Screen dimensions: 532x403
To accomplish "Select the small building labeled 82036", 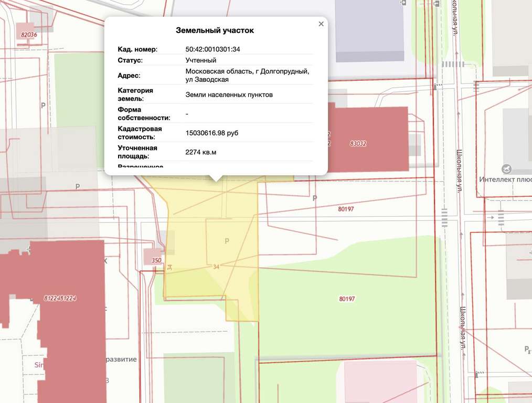I will (x=26, y=31).
